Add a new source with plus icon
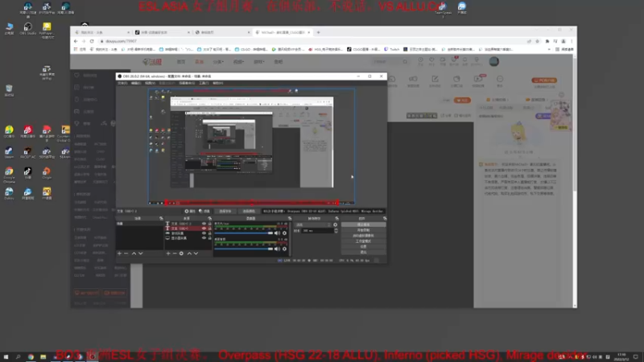The height and width of the screenshot is (362, 644). (168, 253)
